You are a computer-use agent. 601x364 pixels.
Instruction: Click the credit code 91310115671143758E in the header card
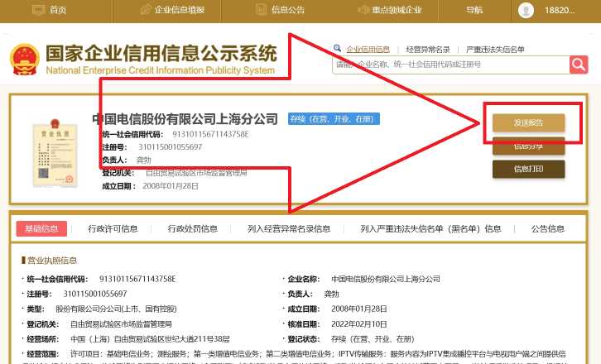[210, 134]
